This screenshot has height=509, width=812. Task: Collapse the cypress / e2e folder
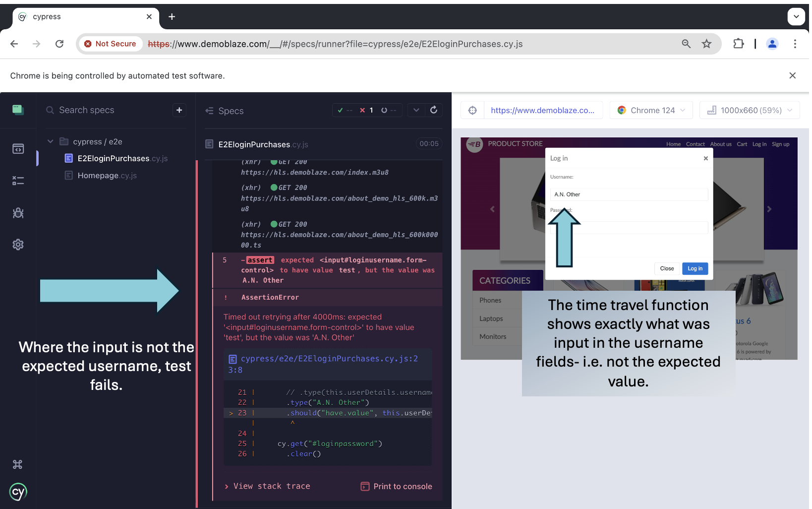pyautogui.click(x=50, y=141)
